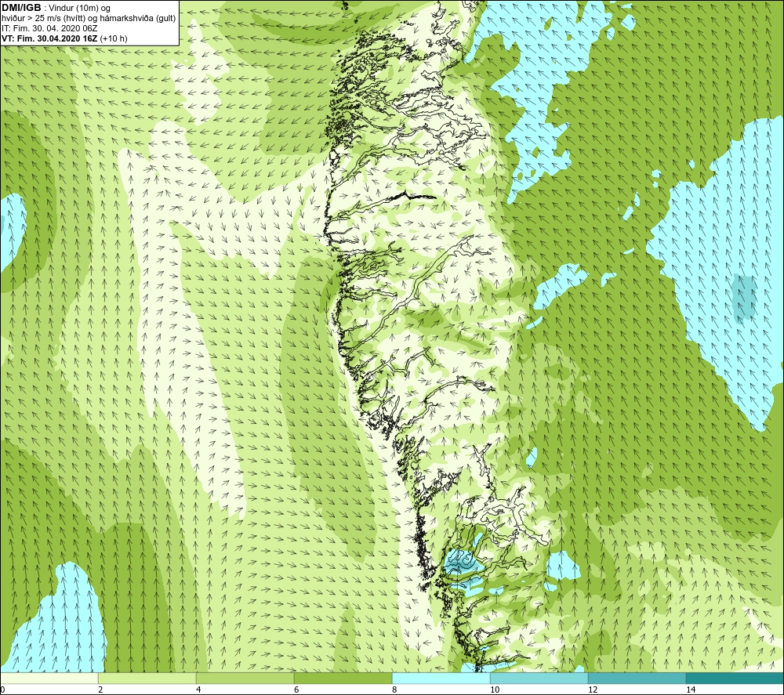Click the 2-4 m/s light green legend swatch
Image resolution: width=784 pixels, height=695 pixels.
point(147,678)
